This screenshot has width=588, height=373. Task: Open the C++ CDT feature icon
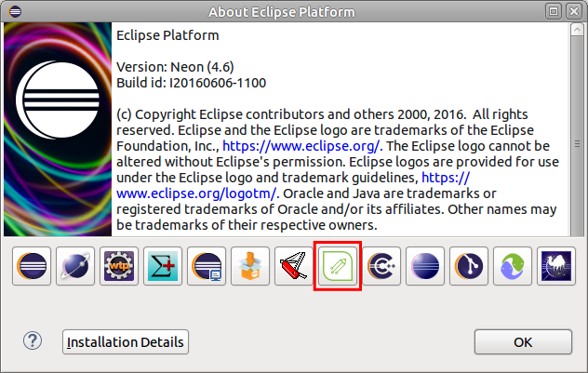382,266
